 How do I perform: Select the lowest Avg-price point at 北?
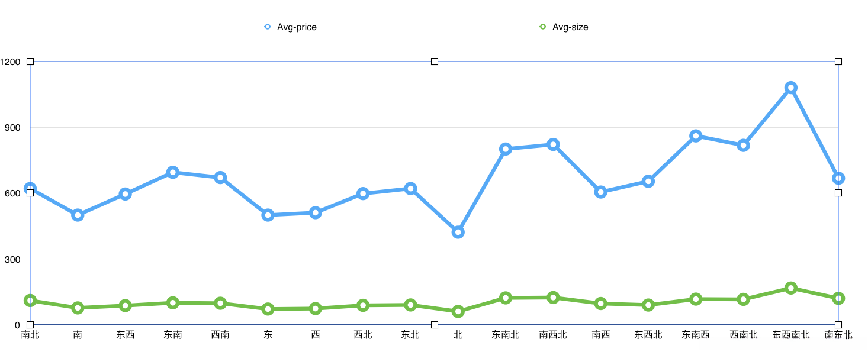(x=458, y=233)
